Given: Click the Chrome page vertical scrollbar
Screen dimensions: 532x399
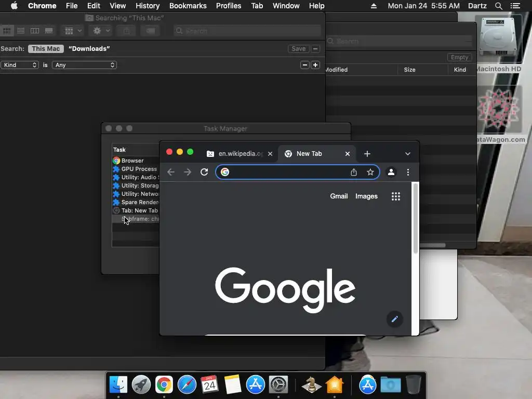Looking at the screenshot, I should point(416,219).
